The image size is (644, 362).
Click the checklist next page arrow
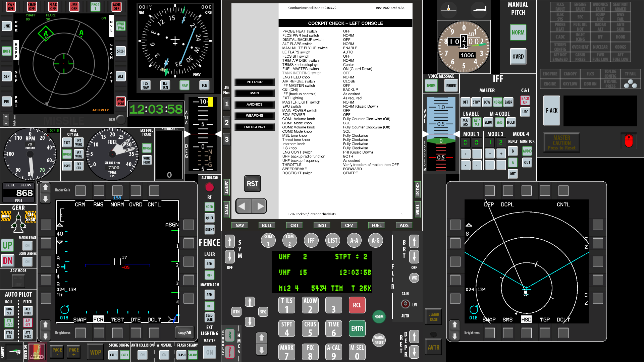click(x=260, y=206)
